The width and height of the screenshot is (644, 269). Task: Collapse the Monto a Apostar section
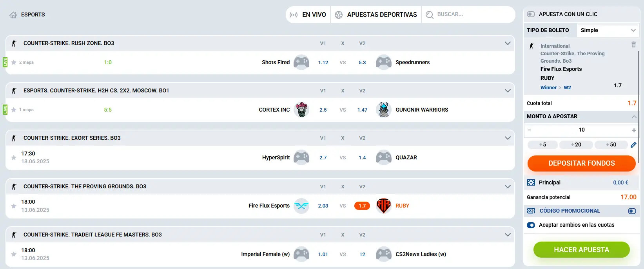click(634, 117)
